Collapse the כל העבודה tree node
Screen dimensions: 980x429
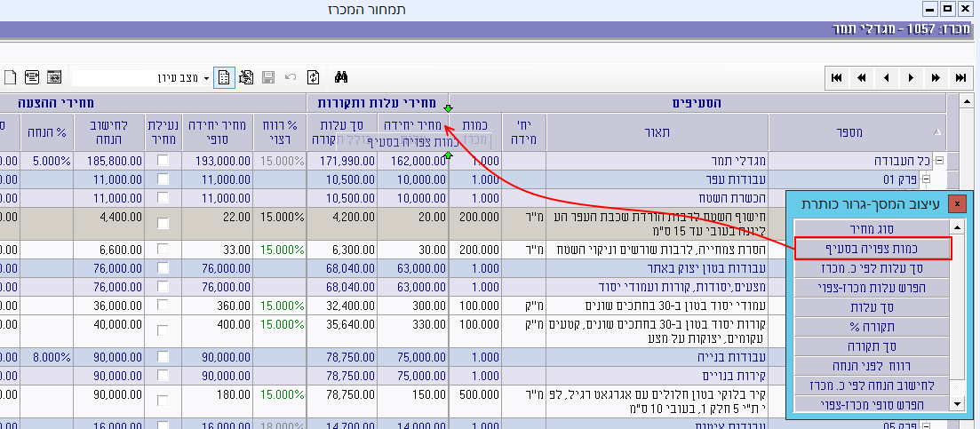(x=938, y=161)
